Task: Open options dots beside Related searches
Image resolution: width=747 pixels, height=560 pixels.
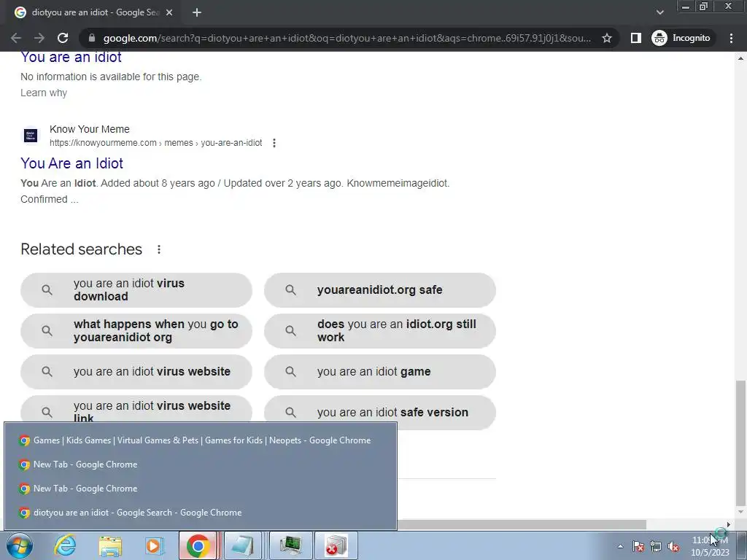Action: click(x=158, y=249)
